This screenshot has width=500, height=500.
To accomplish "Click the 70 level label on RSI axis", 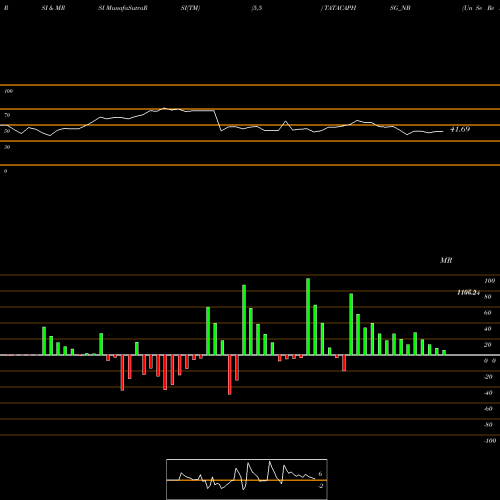I will 7,115.
